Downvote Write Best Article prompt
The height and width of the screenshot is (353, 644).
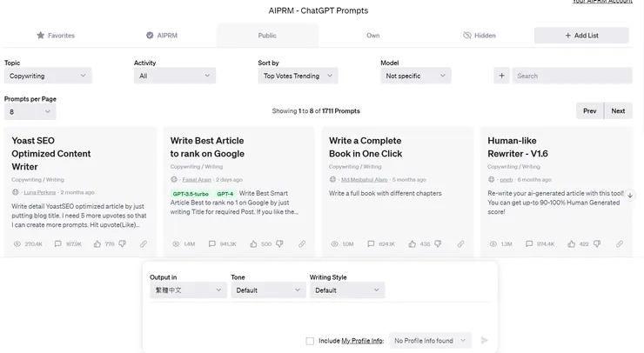279,243
